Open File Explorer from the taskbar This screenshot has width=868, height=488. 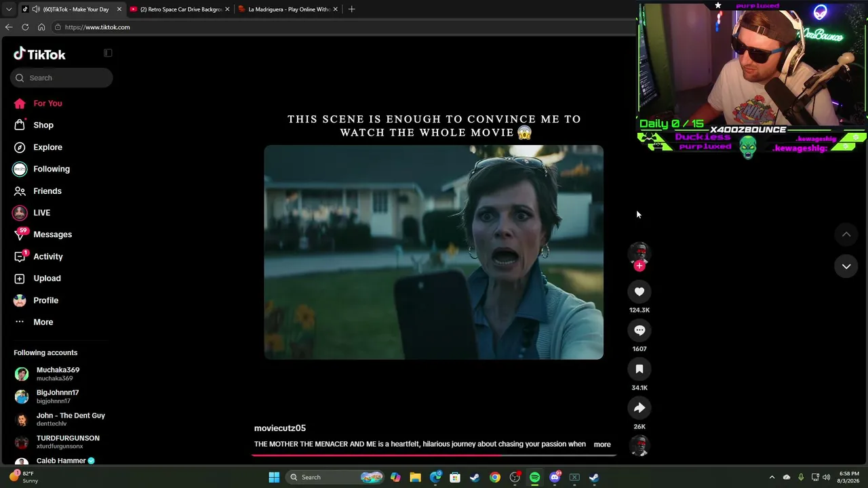tap(415, 477)
